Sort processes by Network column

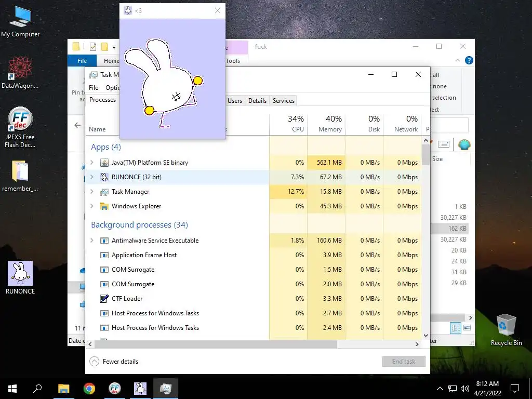point(403,124)
